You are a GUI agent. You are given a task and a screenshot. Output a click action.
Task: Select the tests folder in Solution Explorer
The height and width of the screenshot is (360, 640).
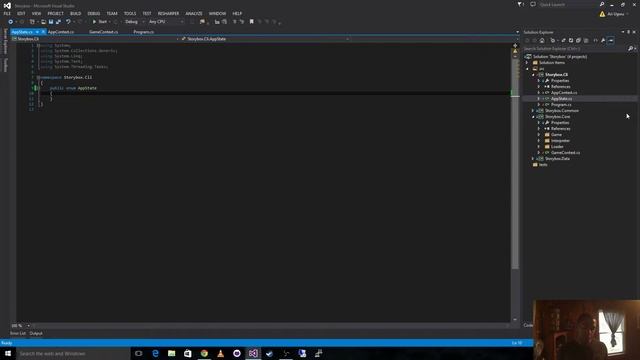[543, 165]
